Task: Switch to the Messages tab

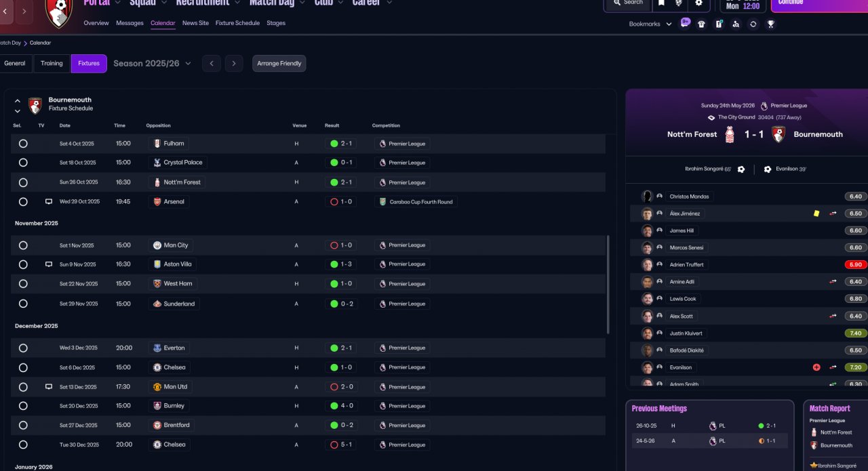Action: pyautogui.click(x=130, y=23)
